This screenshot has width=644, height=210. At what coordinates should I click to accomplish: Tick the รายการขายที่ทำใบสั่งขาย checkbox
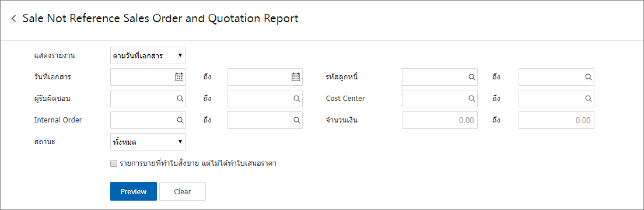click(114, 163)
